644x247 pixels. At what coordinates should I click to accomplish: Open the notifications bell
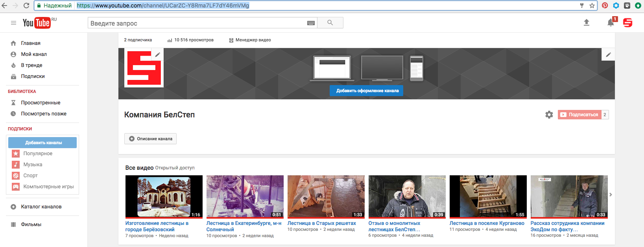pyautogui.click(x=610, y=23)
